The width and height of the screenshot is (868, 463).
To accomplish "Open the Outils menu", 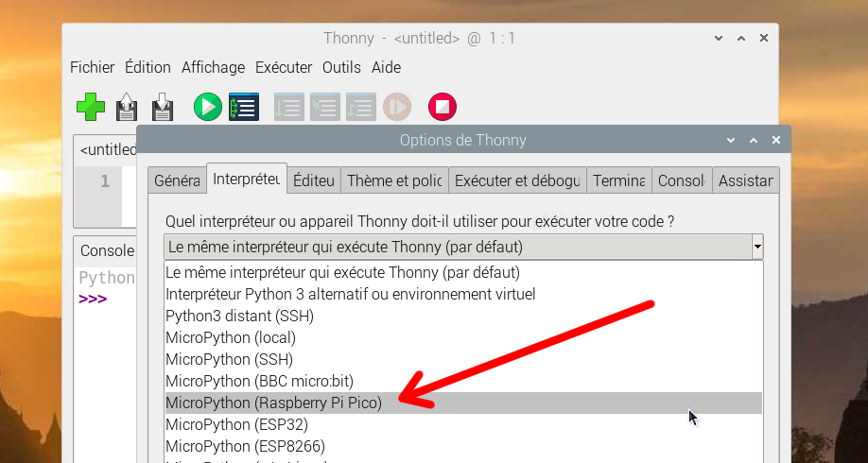I will click(341, 67).
